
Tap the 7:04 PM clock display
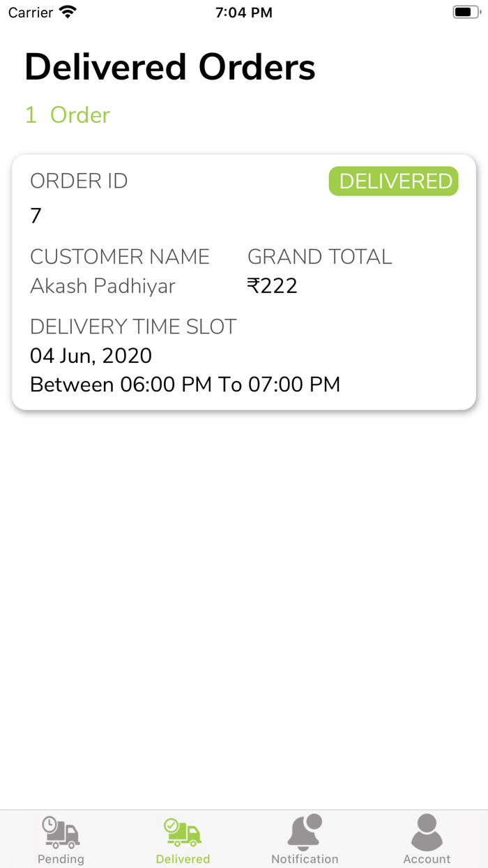(244, 11)
